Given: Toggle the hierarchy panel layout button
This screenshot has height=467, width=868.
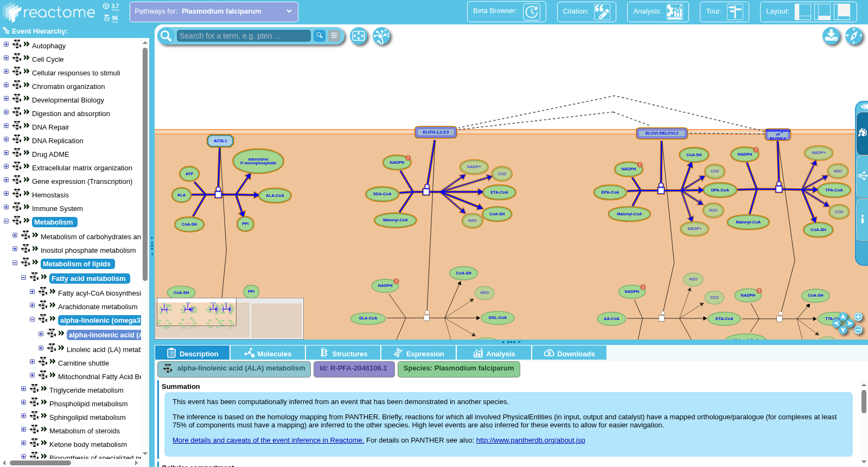Looking at the screenshot, I should [802, 11].
